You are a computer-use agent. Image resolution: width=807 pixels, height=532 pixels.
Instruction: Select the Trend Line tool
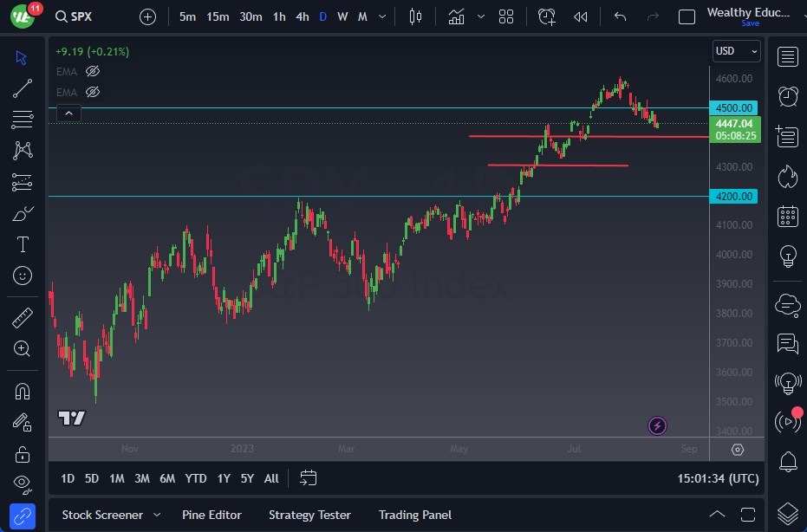22,88
